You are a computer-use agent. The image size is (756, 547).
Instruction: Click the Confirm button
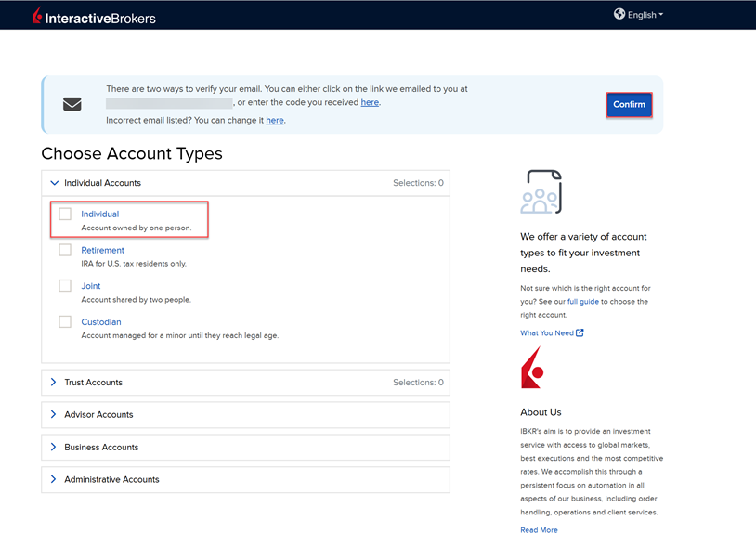click(629, 104)
